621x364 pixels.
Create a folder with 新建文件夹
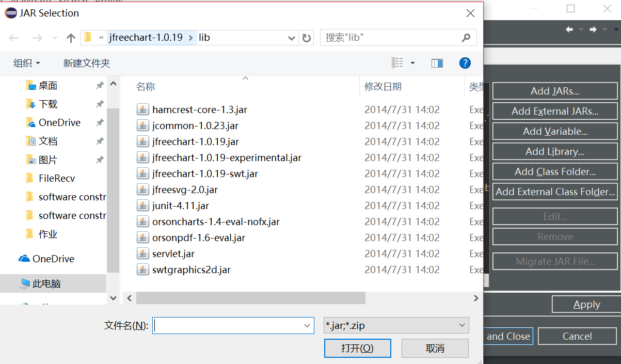point(87,63)
